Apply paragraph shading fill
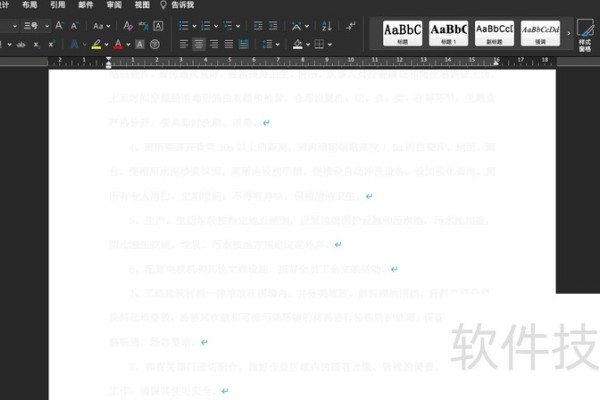Image resolution: width=600 pixels, height=400 pixels. tap(298, 45)
